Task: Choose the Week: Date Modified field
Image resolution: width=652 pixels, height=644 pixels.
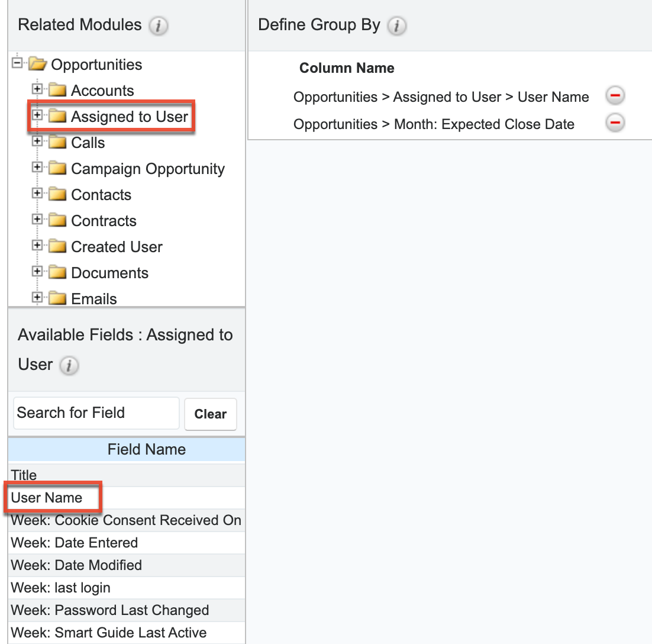Action: click(x=76, y=565)
